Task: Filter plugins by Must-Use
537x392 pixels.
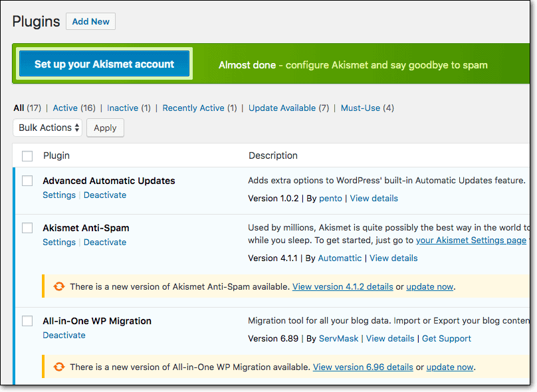Action: (x=360, y=108)
